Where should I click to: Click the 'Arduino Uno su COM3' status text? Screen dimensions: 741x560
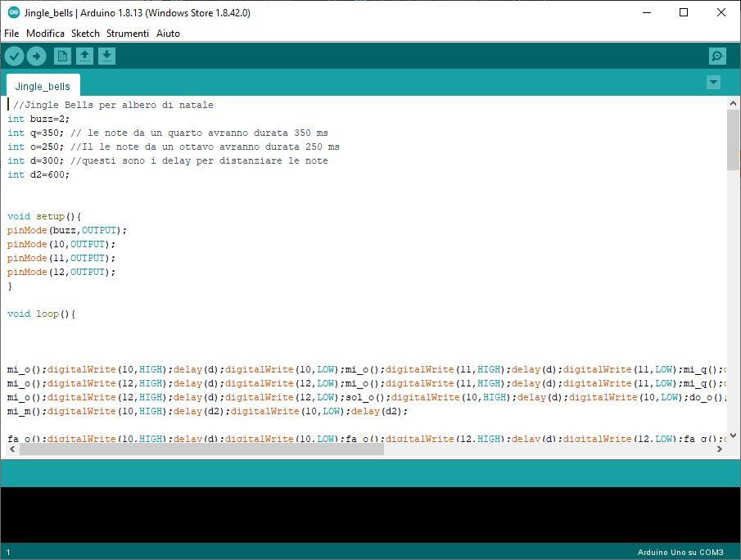click(680, 552)
